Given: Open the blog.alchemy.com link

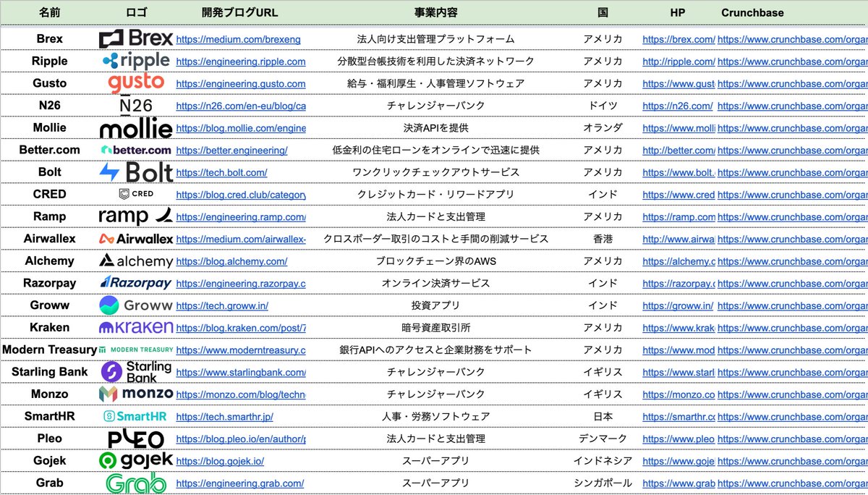Looking at the screenshot, I should (x=231, y=261).
